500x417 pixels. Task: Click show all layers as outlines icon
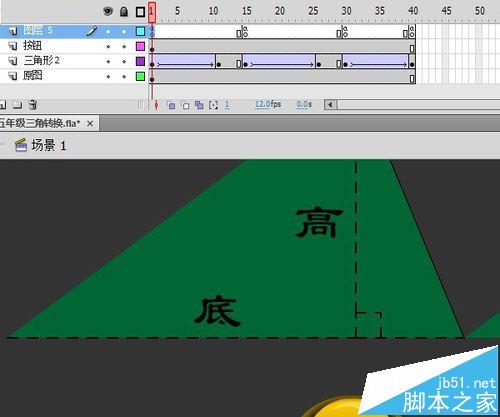point(140,12)
